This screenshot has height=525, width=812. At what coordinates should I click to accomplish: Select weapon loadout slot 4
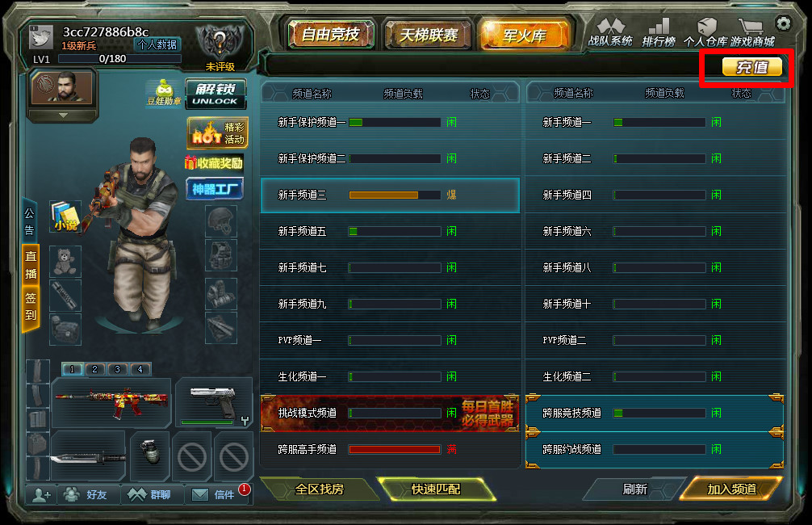pos(140,369)
